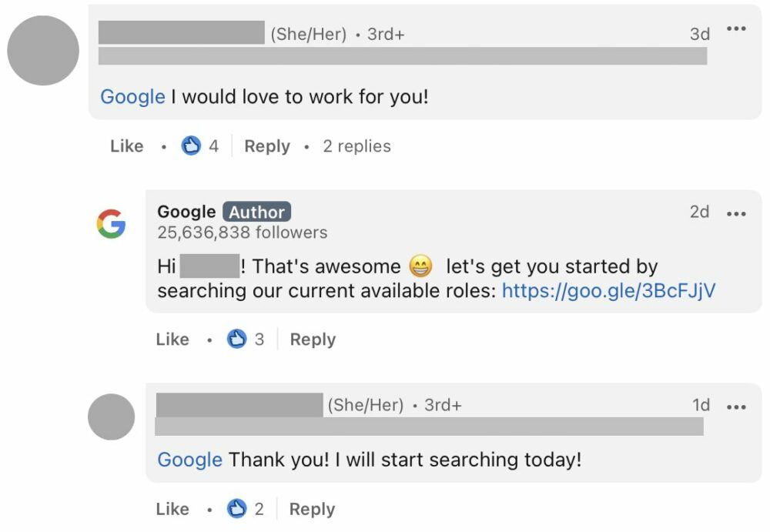This screenshot has width=770, height=532.
Task: Expand the 2 replies thread
Action: tap(357, 146)
